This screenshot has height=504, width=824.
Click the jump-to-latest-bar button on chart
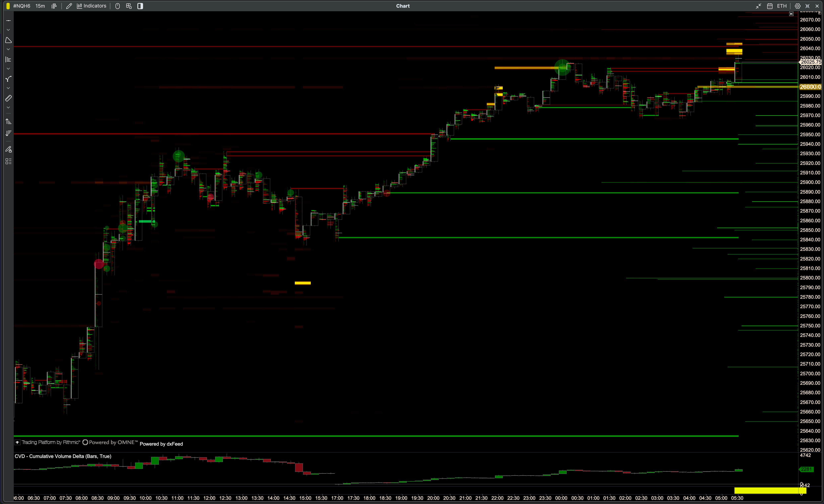[x=791, y=14]
